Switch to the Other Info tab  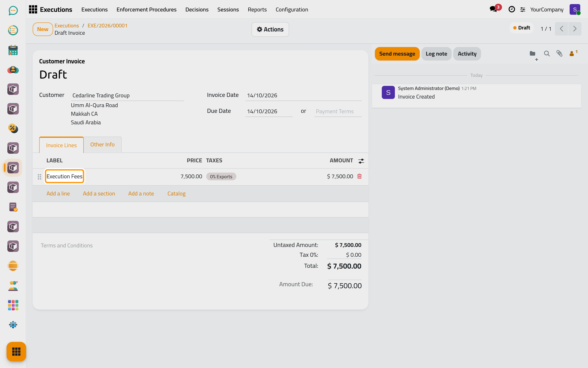102,144
